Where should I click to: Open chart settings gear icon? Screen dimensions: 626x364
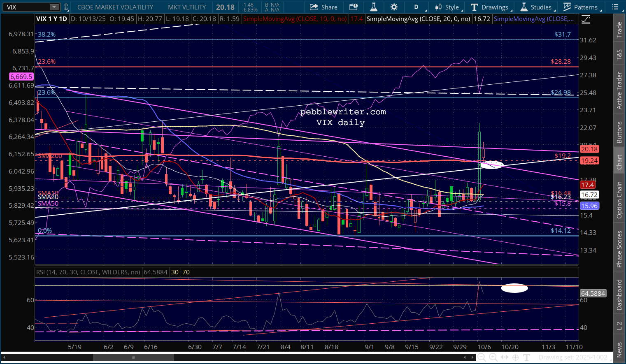pyautogui.click(x=394, y=7)
